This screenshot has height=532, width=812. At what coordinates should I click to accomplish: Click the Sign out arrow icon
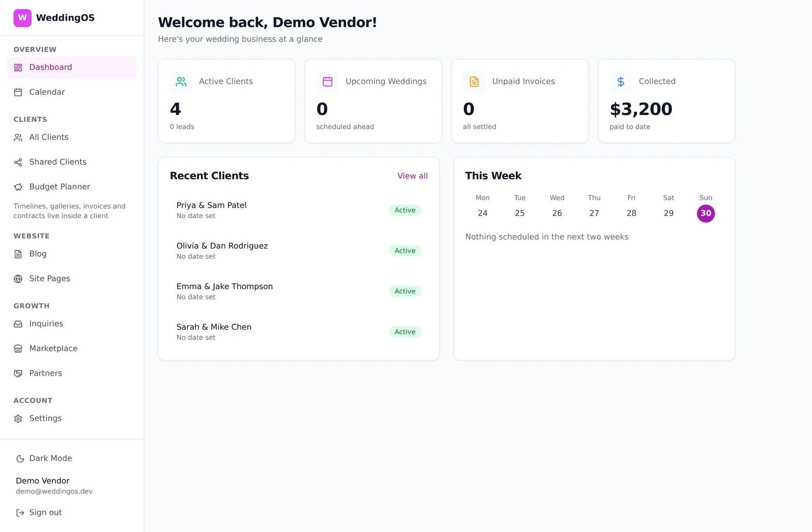pyautogui.click(x=20, y=513)
